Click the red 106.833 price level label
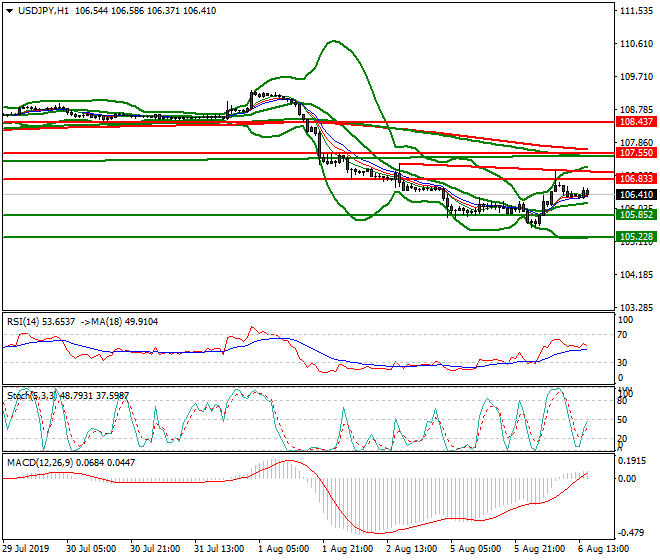The width and height of the screenshot is (660, 560). click(636, 178)
